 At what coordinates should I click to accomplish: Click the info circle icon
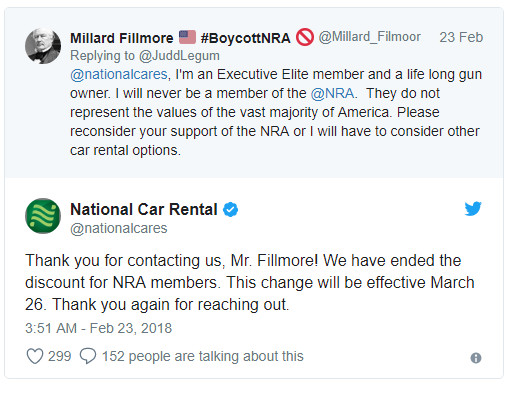click(x=476, y=358)
